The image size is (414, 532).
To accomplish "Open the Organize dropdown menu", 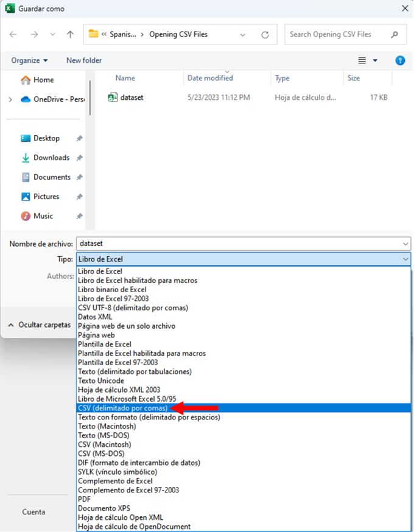I will tap(29, 60).
